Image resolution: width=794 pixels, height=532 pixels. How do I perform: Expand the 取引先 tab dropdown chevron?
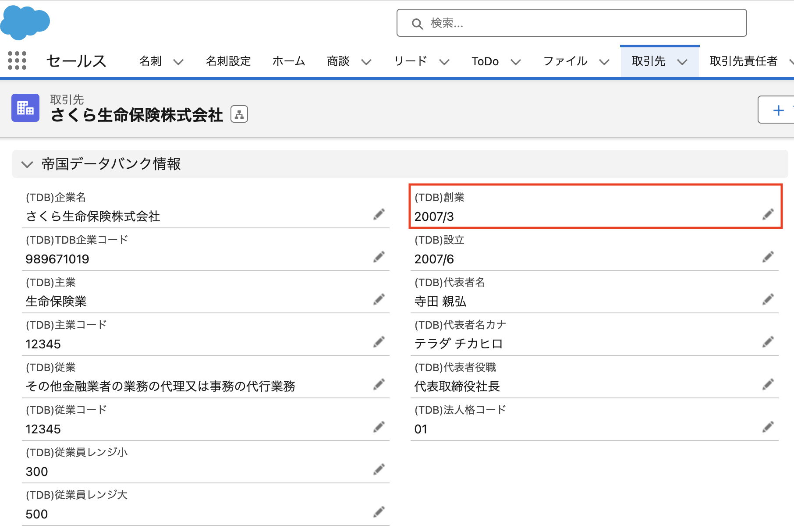pos(682,62)
